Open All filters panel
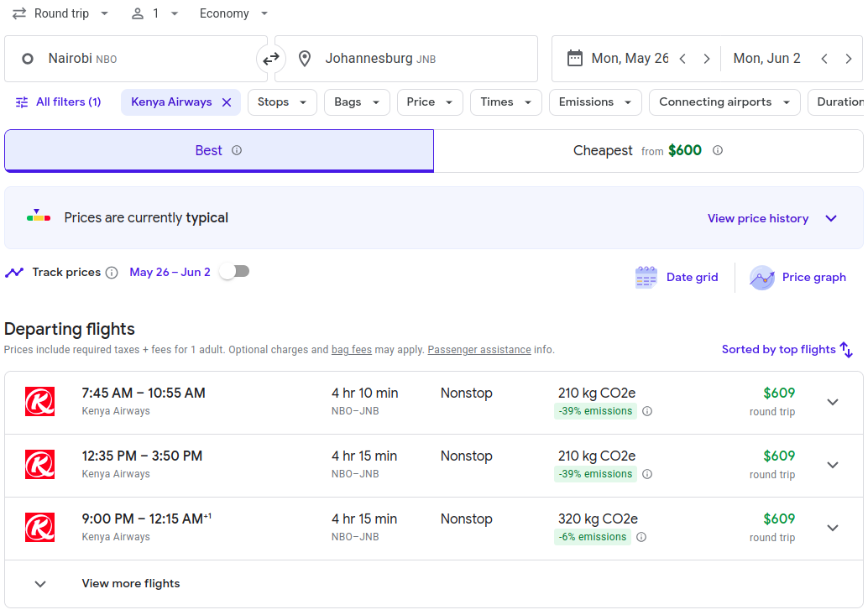Screen dimensions: 868x615 [59, 102]
